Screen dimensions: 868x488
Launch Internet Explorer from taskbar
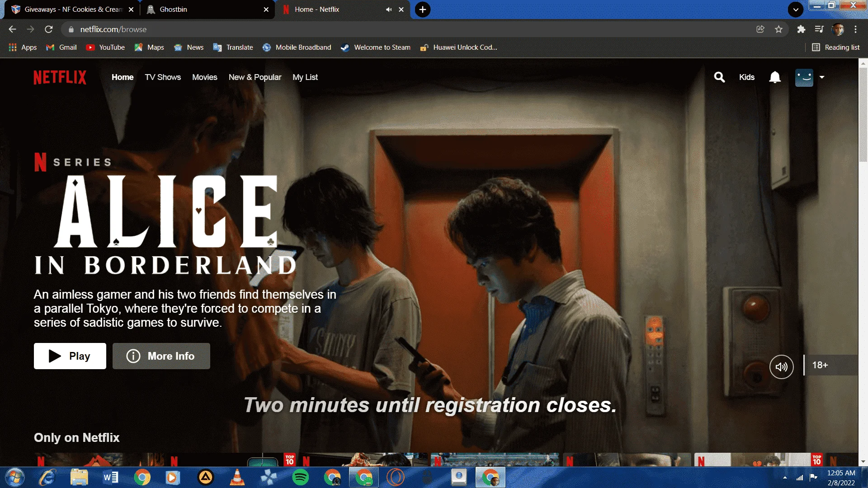[x=47, y=477]
